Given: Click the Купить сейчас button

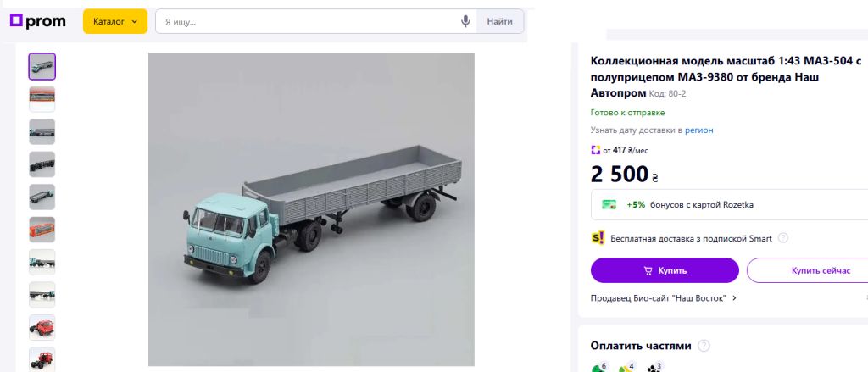Looking at the screenshot, I should click(x=809, y=270).
